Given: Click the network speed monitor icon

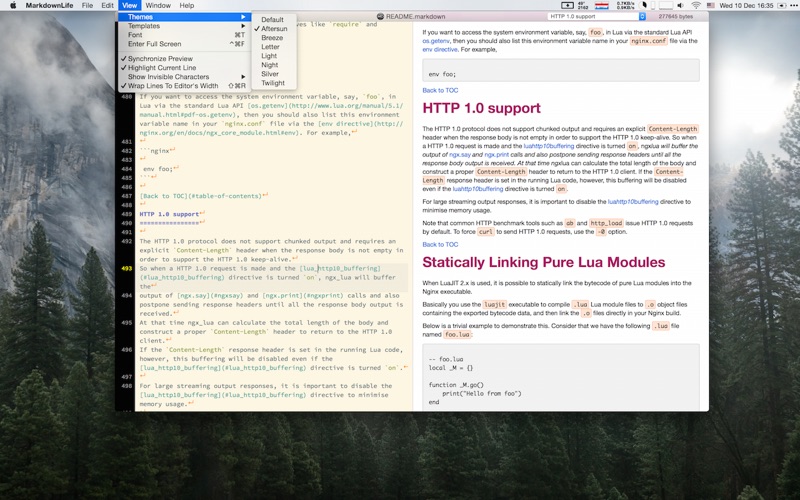Looking at the screenshot, I should [x=626, y=6].
